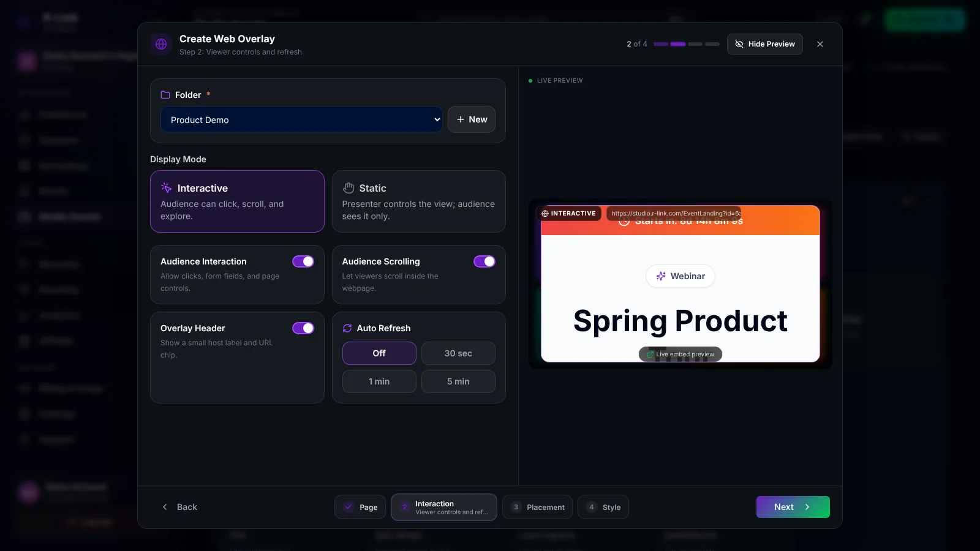Select the Interactive display mode card
Image resolution: width=980 pixels, height=551 pixels.
237,201
